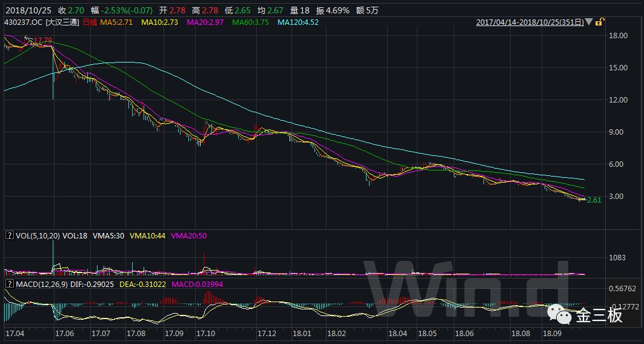Click the 2017/04/14-2018/10/25 date range link

point(530,22)
